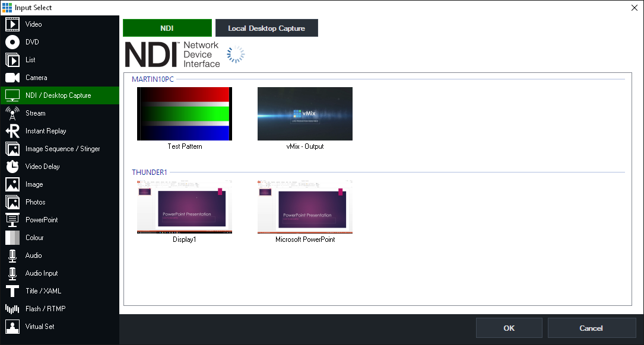Select the Test Pattern NDI source thumbnail
644x345 pixels.
[x=185, y=114]
